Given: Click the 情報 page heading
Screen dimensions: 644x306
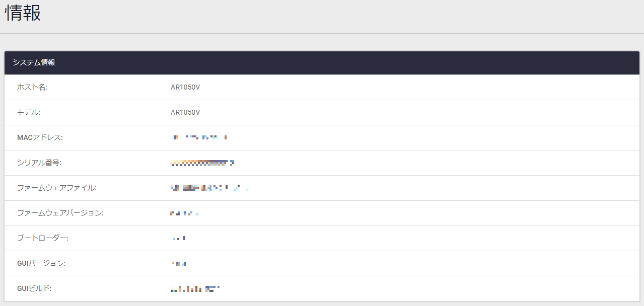Looking at the screenshot, I should pyautogui.click(x=23, y=14).
